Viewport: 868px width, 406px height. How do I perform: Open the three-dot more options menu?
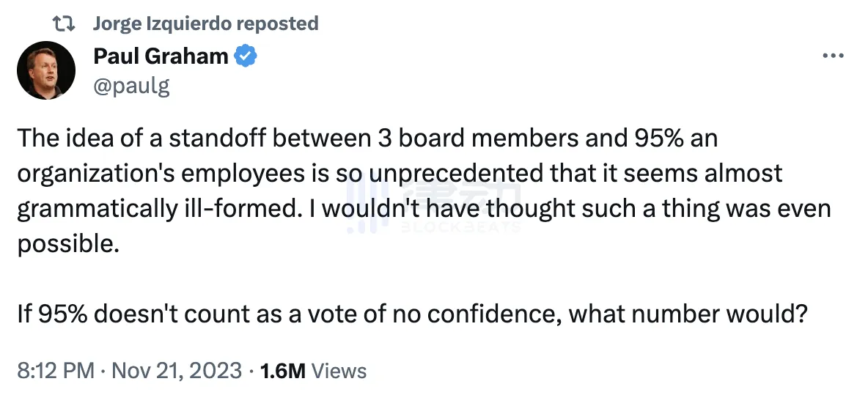coord(834,56)
